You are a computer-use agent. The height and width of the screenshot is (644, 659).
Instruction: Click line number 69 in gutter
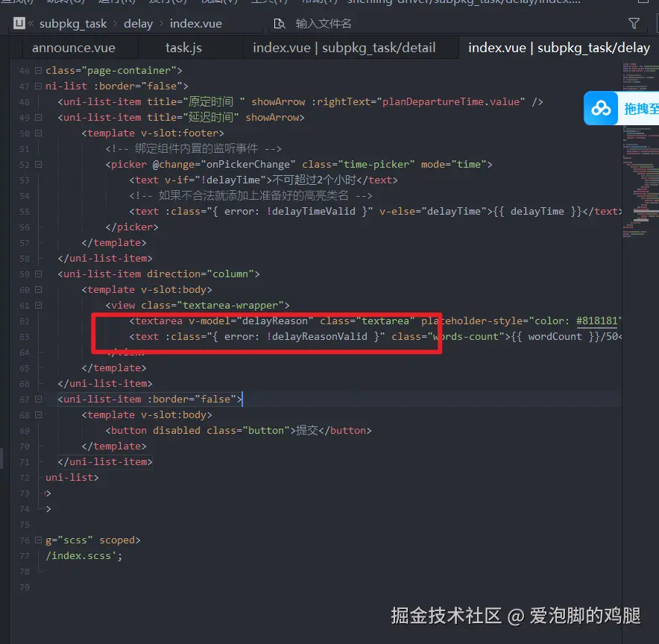coord(25,431)
